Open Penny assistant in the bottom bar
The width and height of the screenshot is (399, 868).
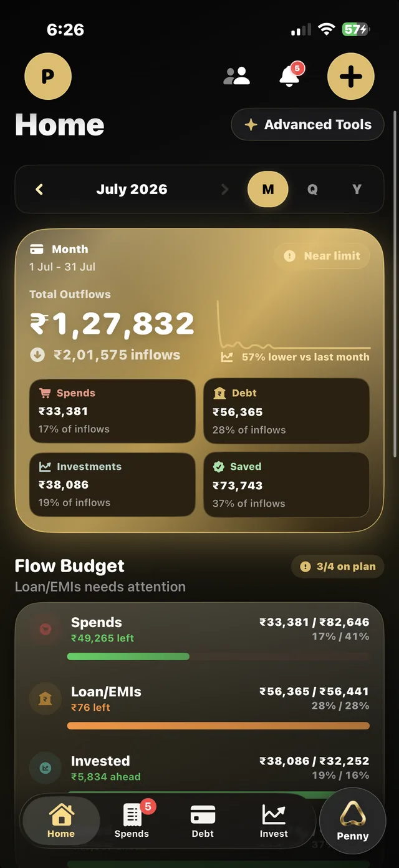coord(353,821)
